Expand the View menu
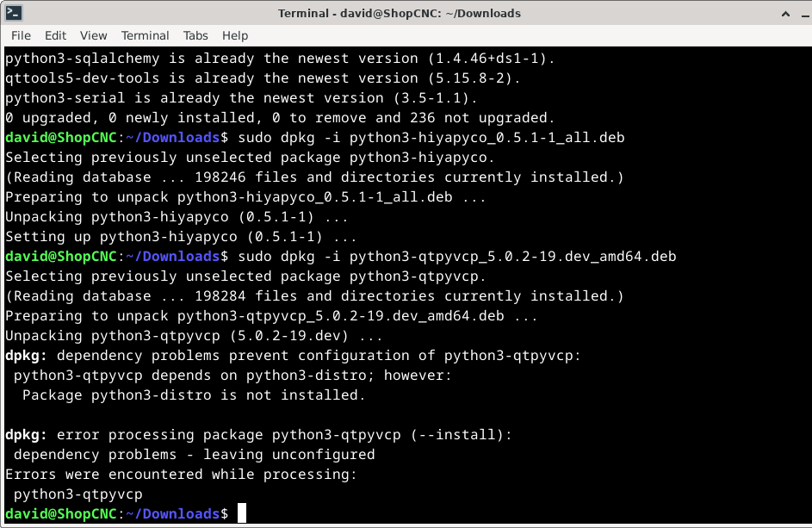Viewport: 812px width, 528px height. [93, 35]
